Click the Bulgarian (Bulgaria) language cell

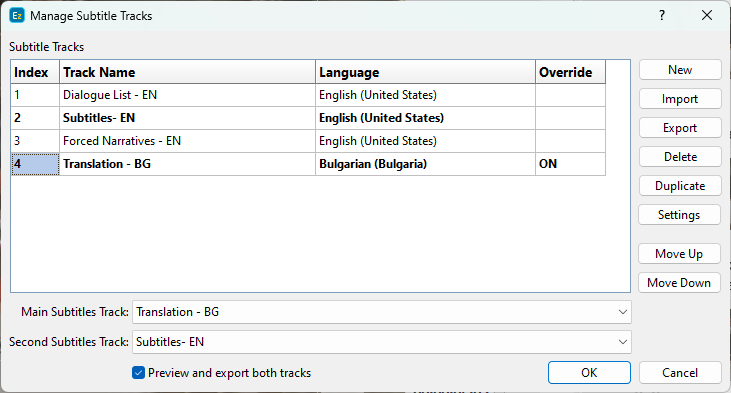(425, 164)
